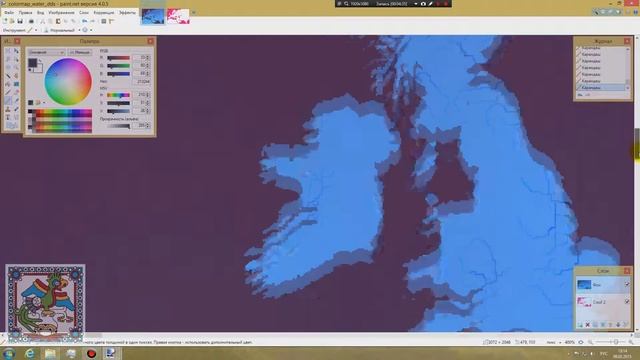The height and width of the screenshot is (360, 640).
Task: Open the Слои menu
Action: pyautogui.click(x=84, y=13)
